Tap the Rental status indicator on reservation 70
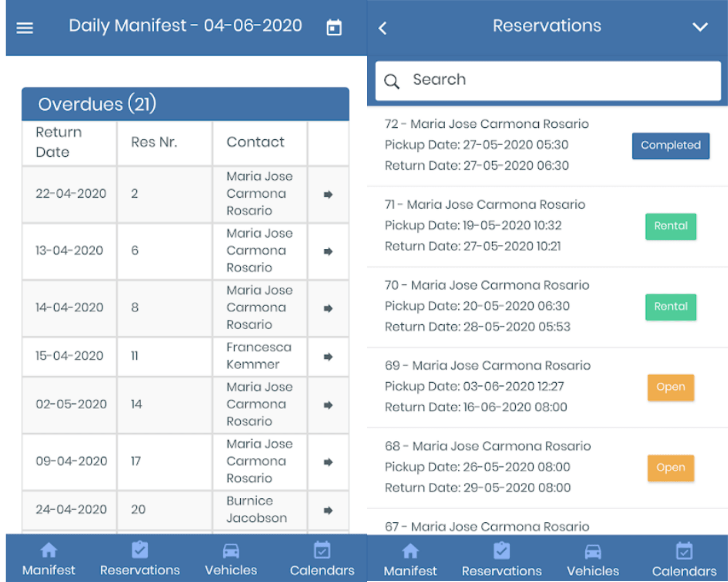This screenshot has width=728, height=582. point(670,307)
